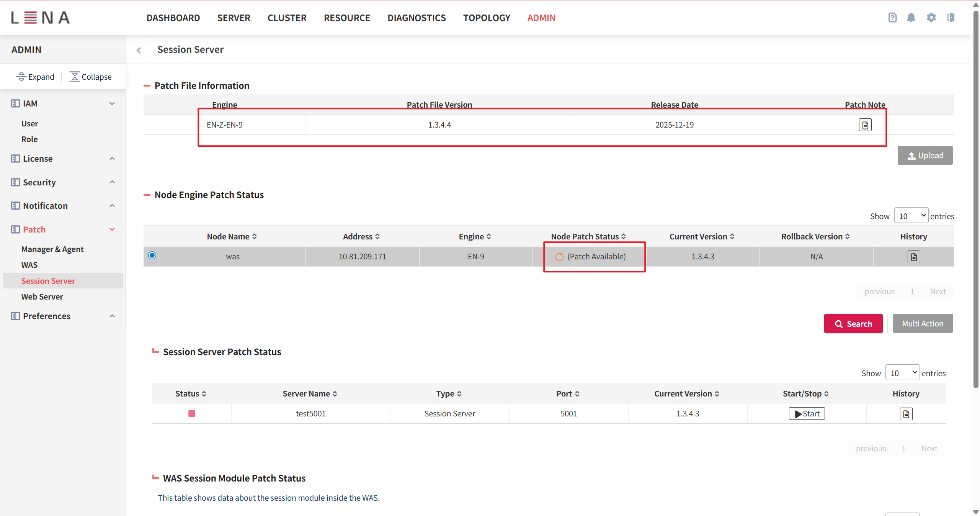Click previous in session server pagination
Viewport: 980px width, 516px height.
click(871, 449)
